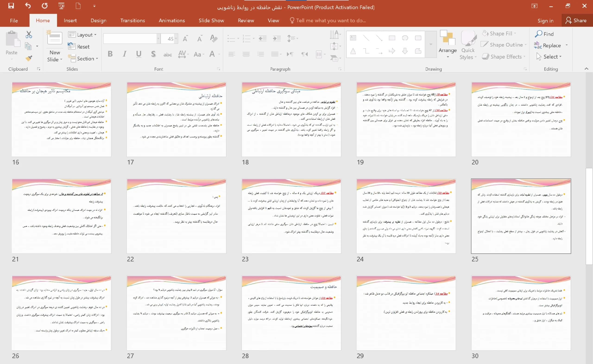The width and height of the screenshot is (593, 364).
Task: Click the Find magnifier button
Action: (x=544, y=34)
